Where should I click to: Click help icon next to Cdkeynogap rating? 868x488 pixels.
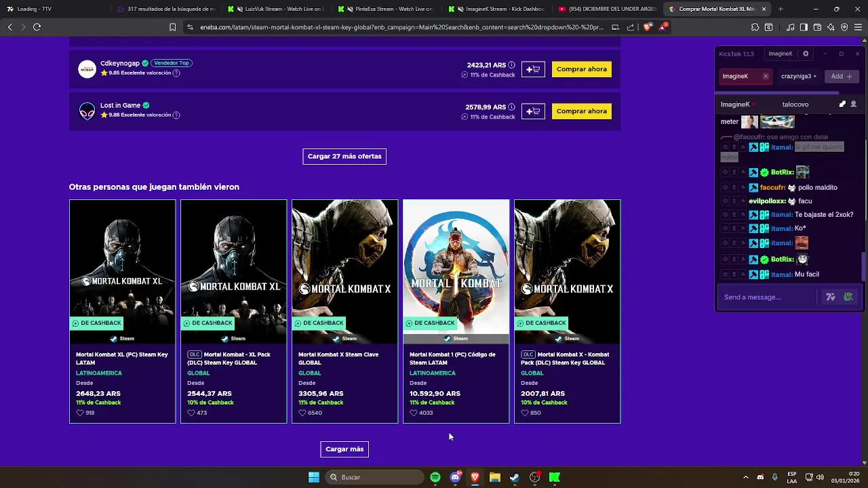pos(176,73)
